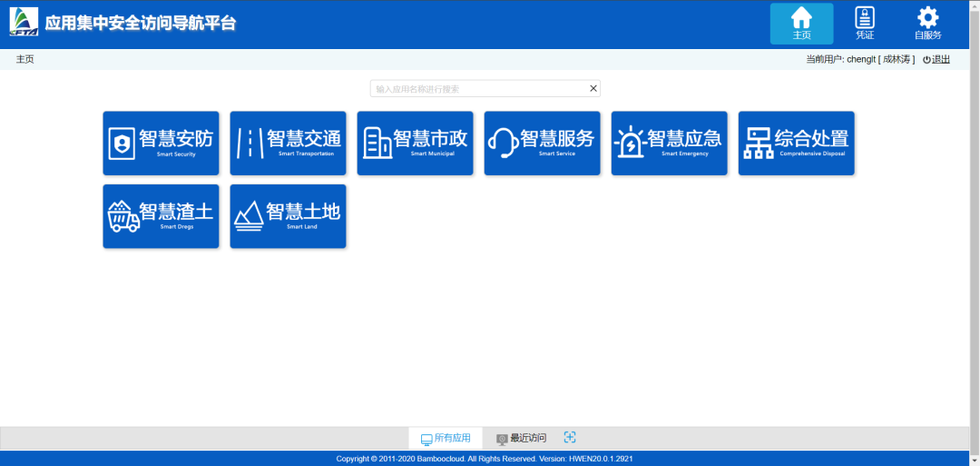
Task: Click the platform logo at top left
Action: [x=24, y=22]
